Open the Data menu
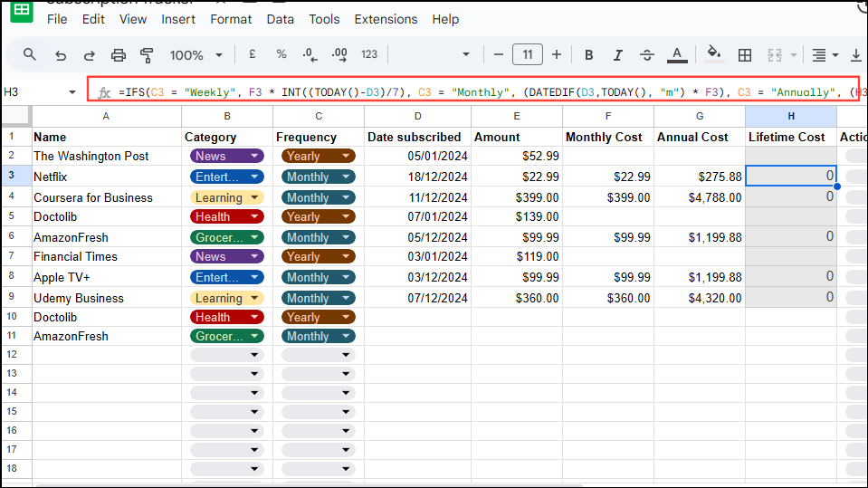 [280, 19]
